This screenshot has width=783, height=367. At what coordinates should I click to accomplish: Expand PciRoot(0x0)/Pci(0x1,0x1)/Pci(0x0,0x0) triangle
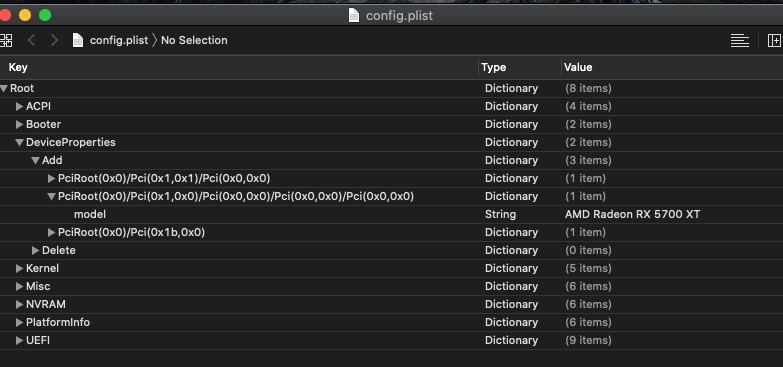[51, 178]
